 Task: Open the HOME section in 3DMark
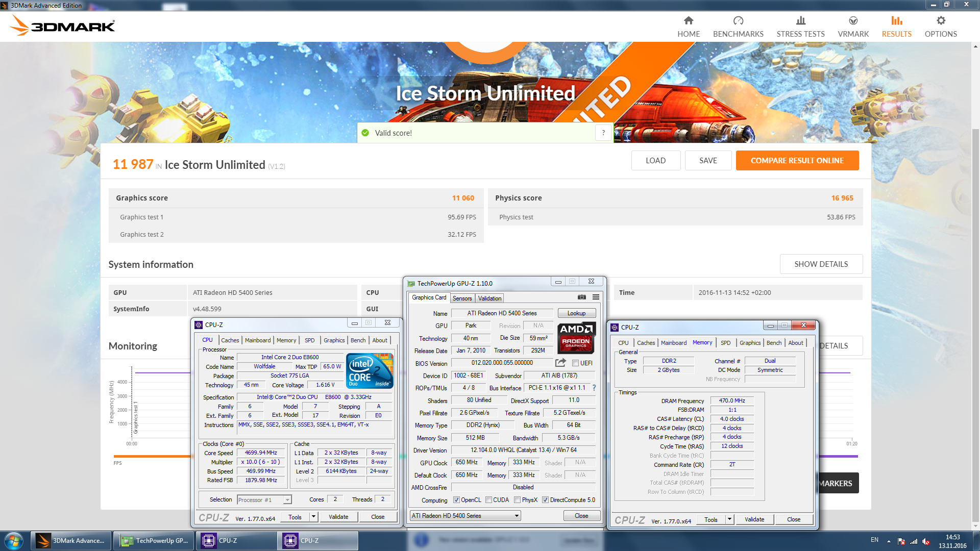tap(689, 27)
